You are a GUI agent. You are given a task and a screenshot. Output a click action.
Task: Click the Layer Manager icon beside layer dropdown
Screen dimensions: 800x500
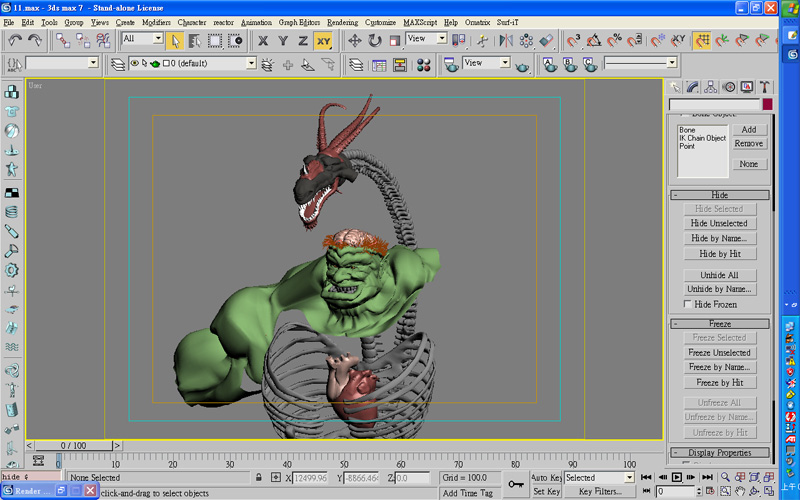[118, 65]
